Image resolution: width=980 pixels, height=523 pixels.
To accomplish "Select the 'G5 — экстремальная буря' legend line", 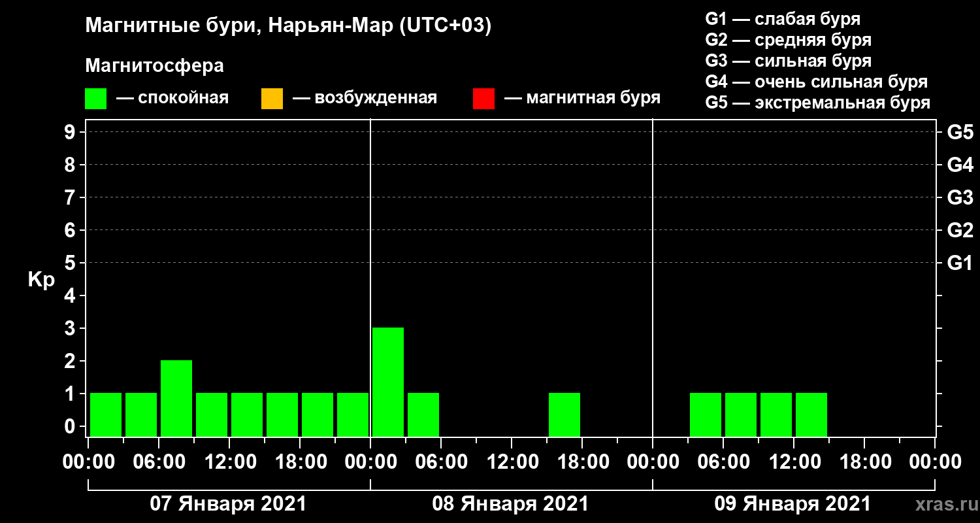I will 817,103.
